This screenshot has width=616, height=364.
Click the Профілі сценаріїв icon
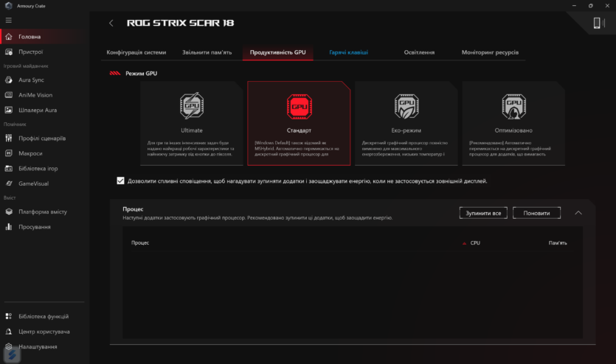[x=9, y=138]
